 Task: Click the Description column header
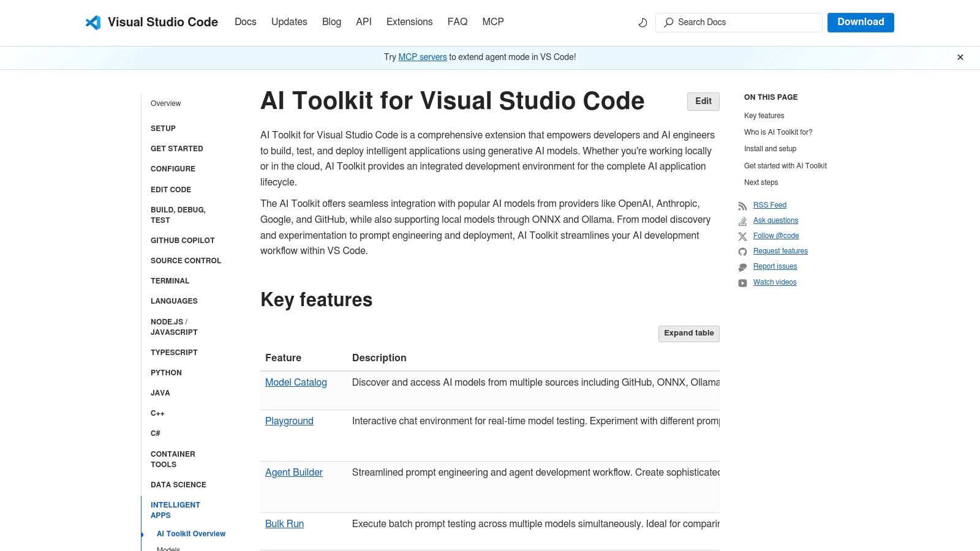[379, 358]
